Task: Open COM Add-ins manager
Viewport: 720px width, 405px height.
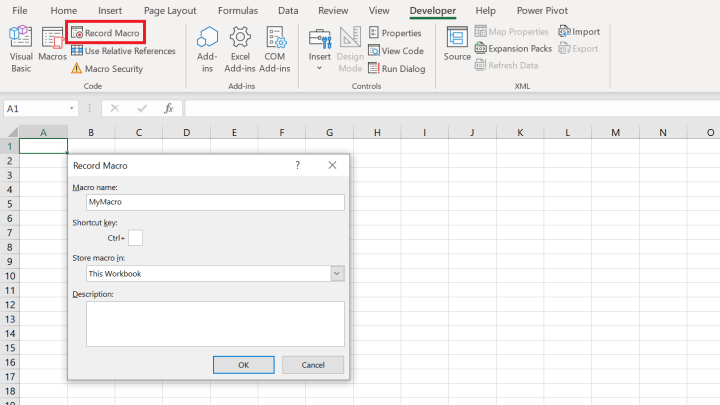Action: point(275,49)
